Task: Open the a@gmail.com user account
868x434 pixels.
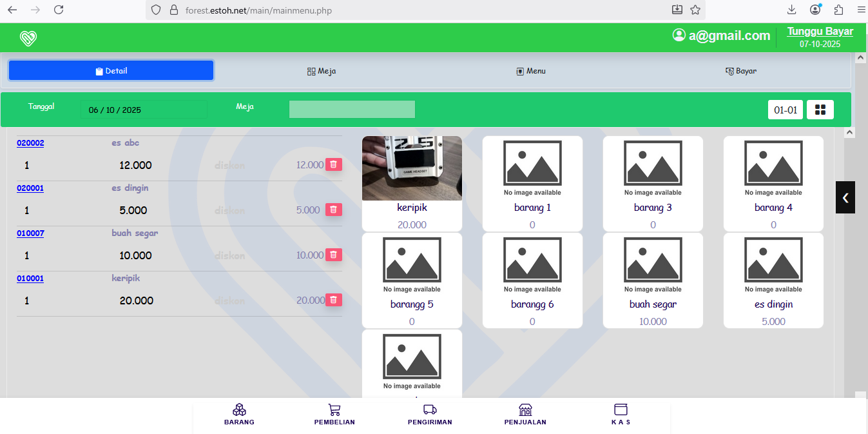Action: [721, 35]
